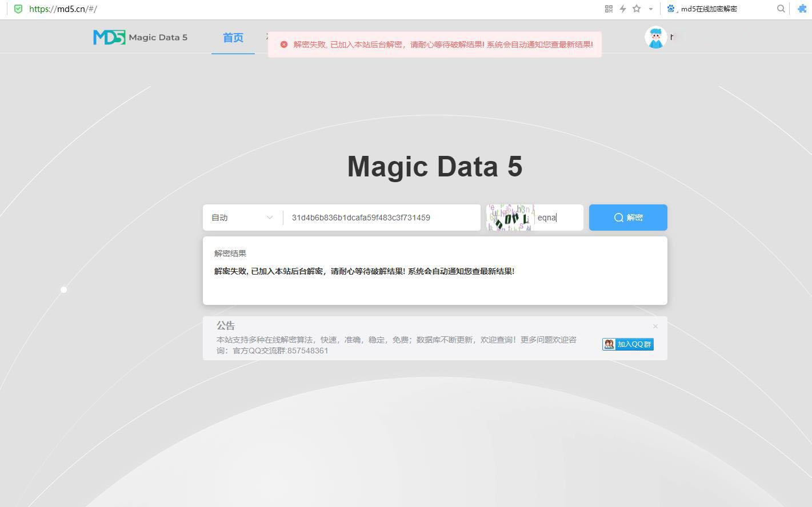Focus the MD5 hash input field
This screenshot has width=812, height=507.
[x=382, y=218]
